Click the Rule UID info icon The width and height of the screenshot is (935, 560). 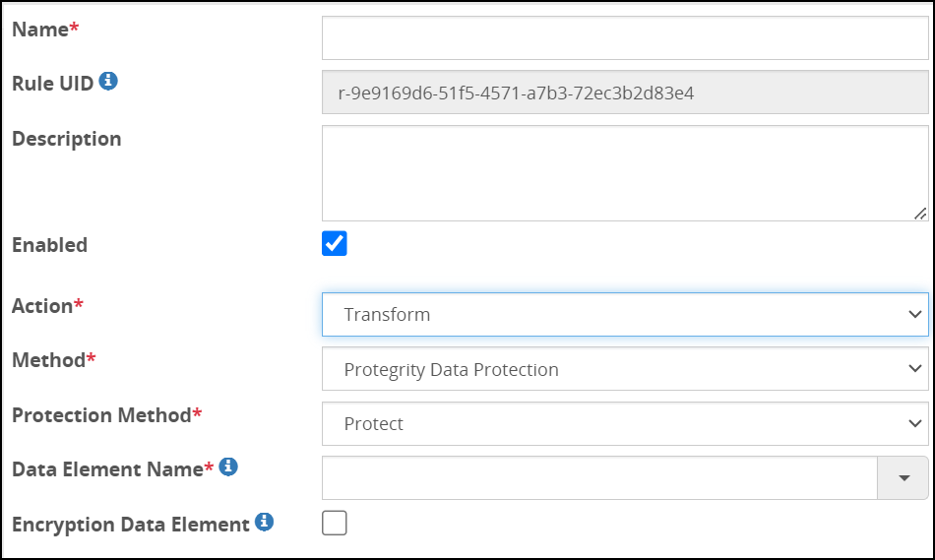tap(108, 82)
